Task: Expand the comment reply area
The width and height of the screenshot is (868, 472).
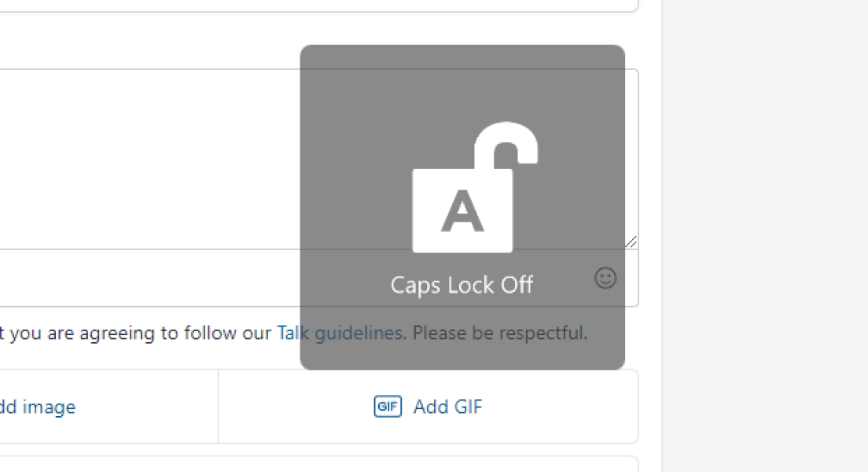Action: point(631,242)
